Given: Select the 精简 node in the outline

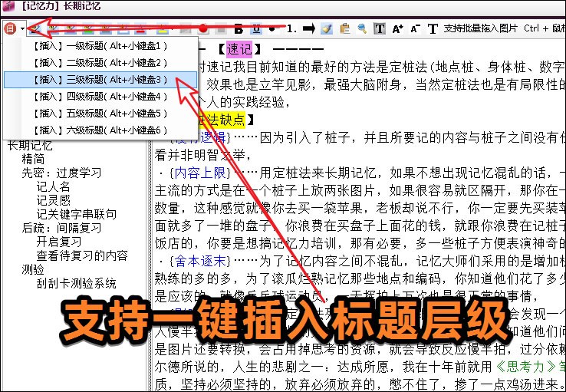Looking at the screenshot, I should tap(33, 159).
